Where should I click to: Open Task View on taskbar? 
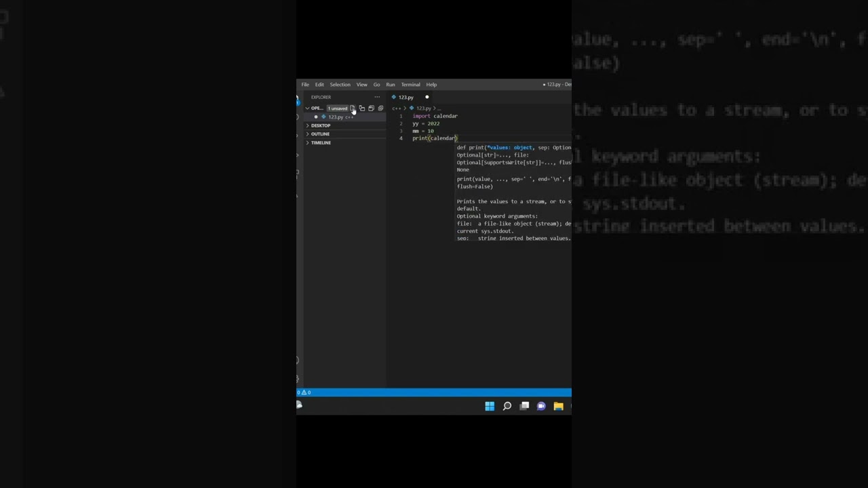coord(524,406)
